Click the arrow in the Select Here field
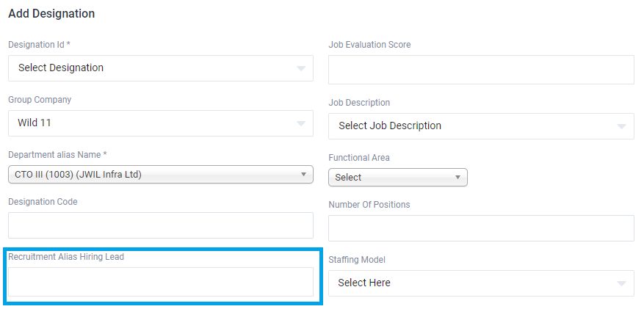644x309 pixels. tap(621, 283)
